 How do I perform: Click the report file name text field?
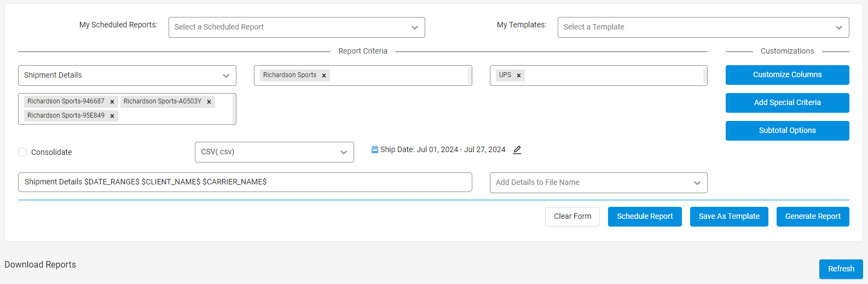[245, 182]
